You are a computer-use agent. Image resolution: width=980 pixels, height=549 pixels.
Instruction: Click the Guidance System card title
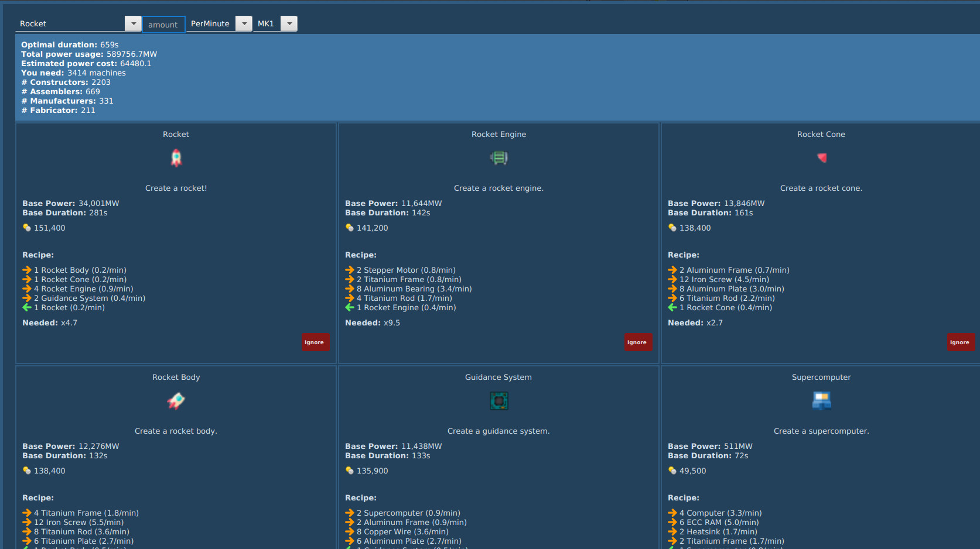coord(498,377)
